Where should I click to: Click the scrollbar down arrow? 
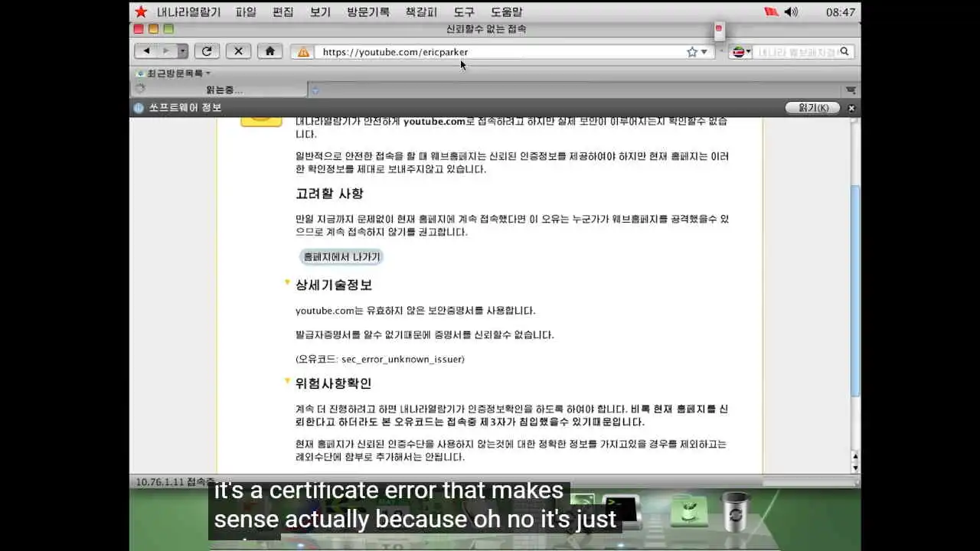click(x=855, y=468)
